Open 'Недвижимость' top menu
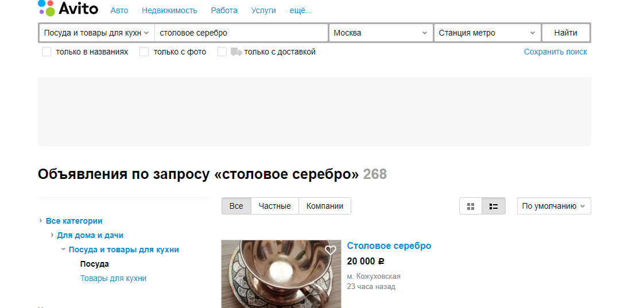The width and height of the screenshot is (644, 308). point(169,11)
